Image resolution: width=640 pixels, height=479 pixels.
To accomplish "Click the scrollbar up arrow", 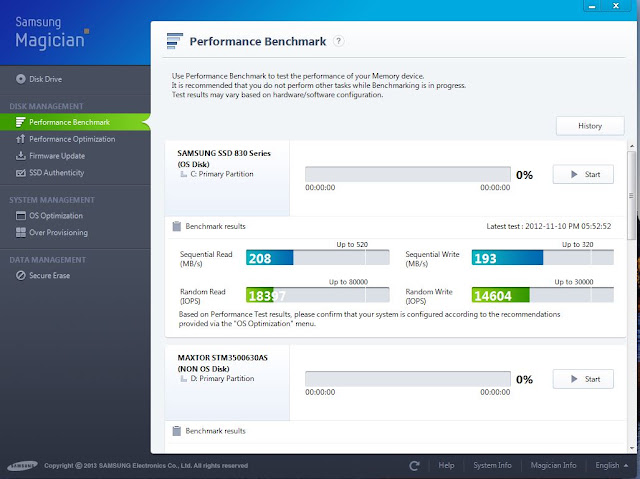I will (632, 146).
